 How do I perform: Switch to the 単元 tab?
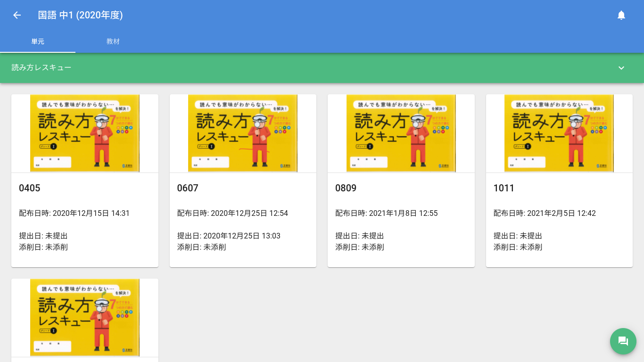click(x=38, y=41)
